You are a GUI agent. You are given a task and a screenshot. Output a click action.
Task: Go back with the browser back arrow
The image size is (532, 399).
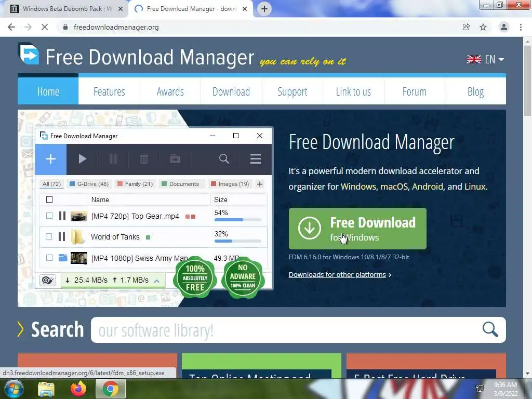11,27
